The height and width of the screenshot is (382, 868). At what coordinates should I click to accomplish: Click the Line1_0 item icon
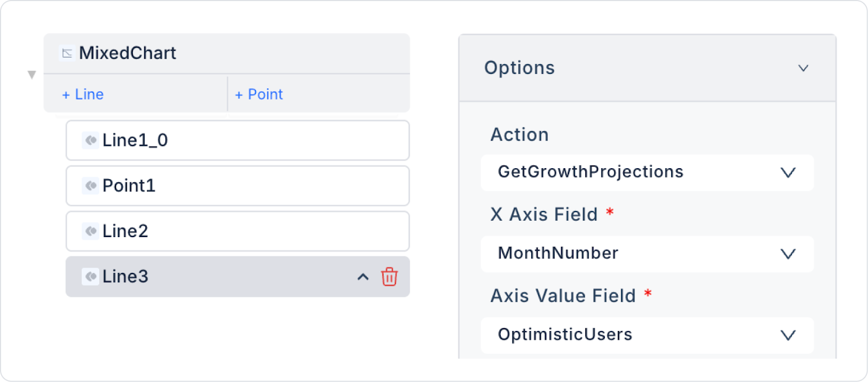(x=91, y=140)
